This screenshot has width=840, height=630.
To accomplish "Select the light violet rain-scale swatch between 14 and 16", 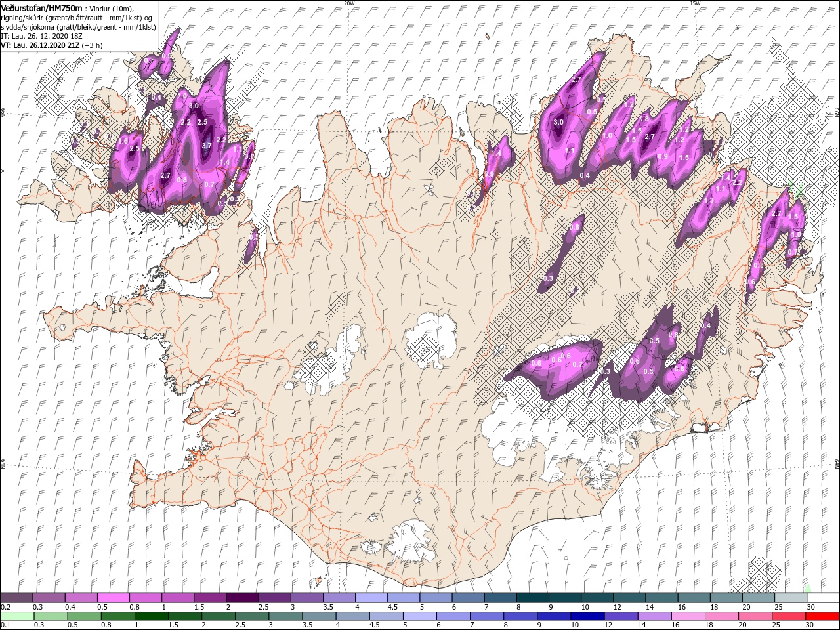I will [x=655, y=616].
